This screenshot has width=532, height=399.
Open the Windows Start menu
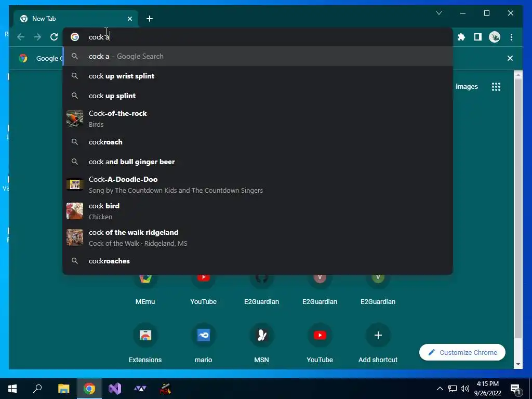[12, 389]
